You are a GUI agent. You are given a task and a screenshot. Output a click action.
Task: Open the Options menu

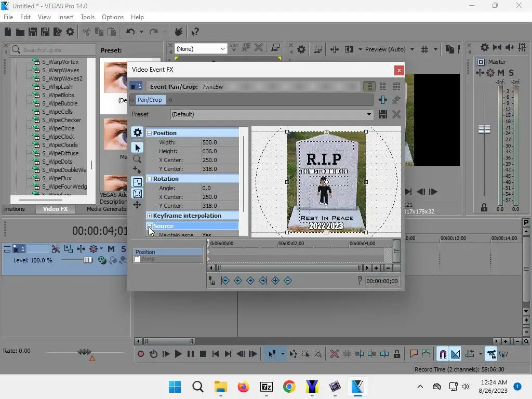[113, 17]
